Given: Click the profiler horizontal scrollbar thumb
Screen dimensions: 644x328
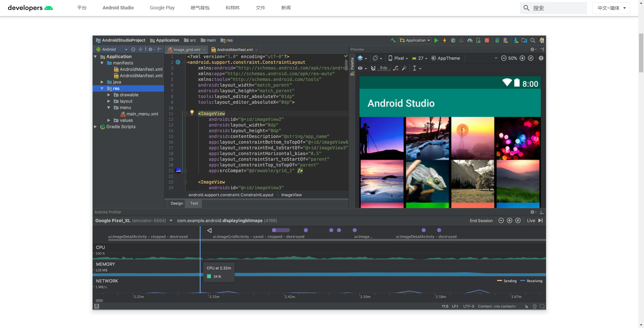Looking at the screenshot, I should point(99,301).
